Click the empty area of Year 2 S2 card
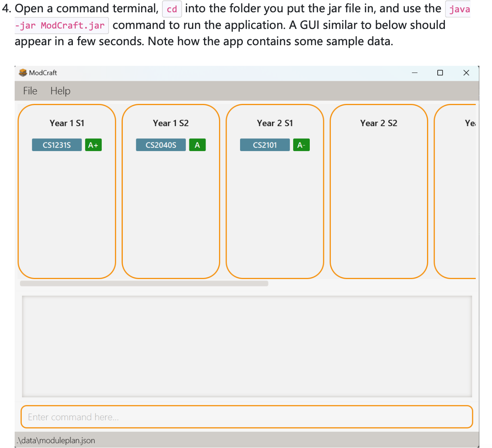 [x=379, y=206]
